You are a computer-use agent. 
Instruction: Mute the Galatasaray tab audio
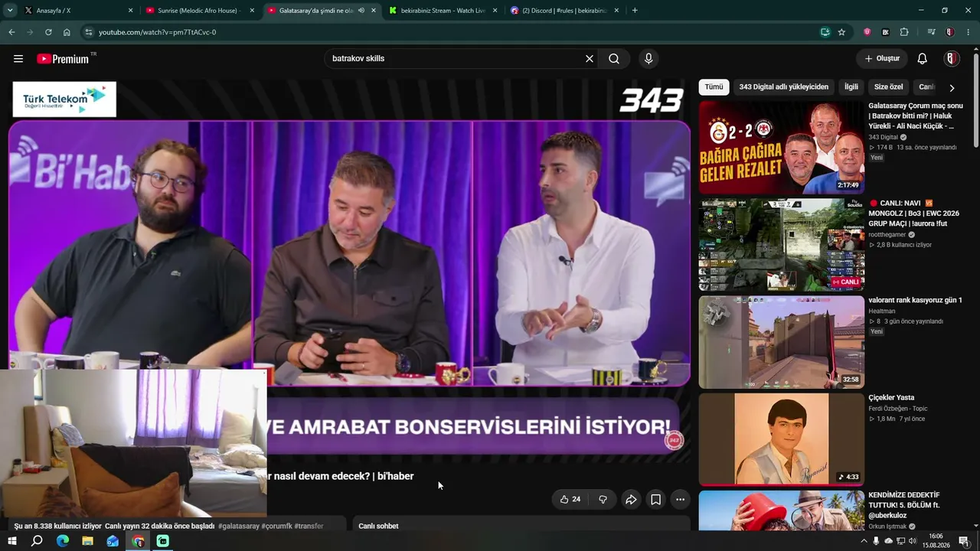(361, 11)
